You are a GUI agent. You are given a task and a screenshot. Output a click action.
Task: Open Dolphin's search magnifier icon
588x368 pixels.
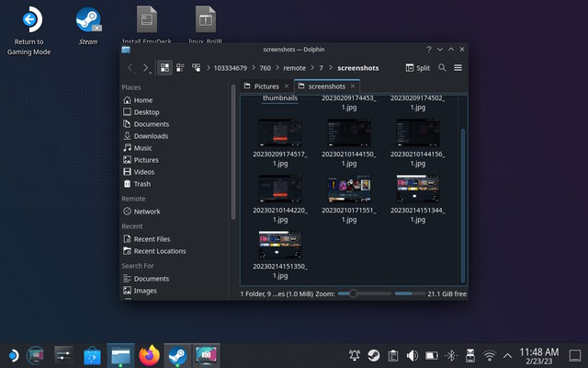click(442, 67)
